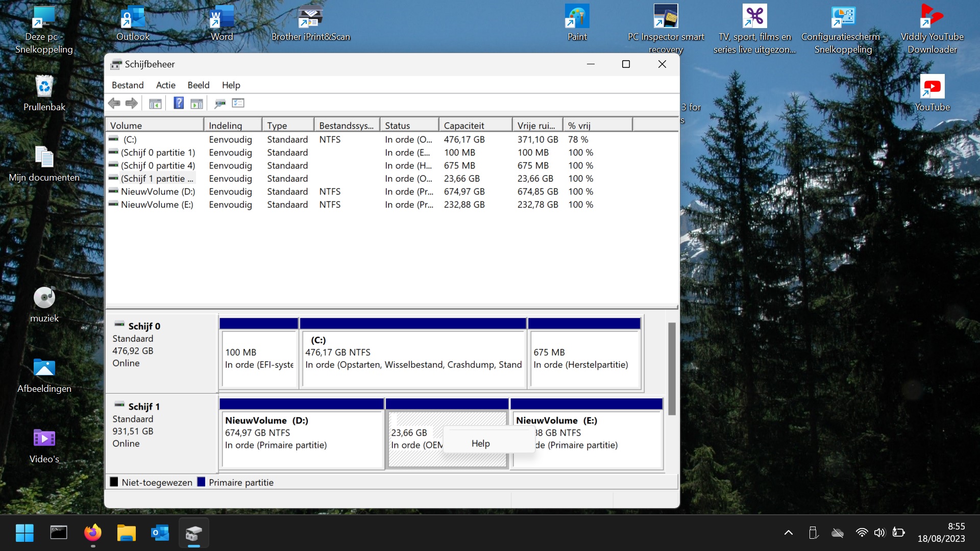Select the 675 MB Herstelpartitie block

[584, 357]
